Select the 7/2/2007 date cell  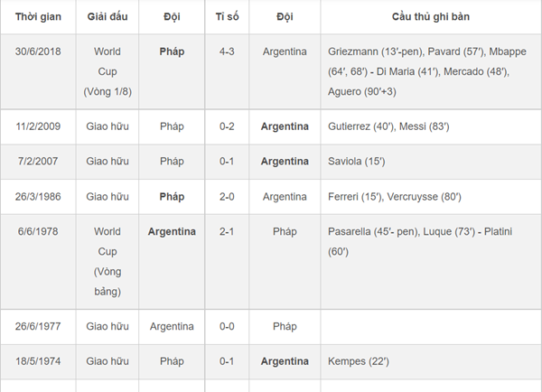click(x=38, y=162)
